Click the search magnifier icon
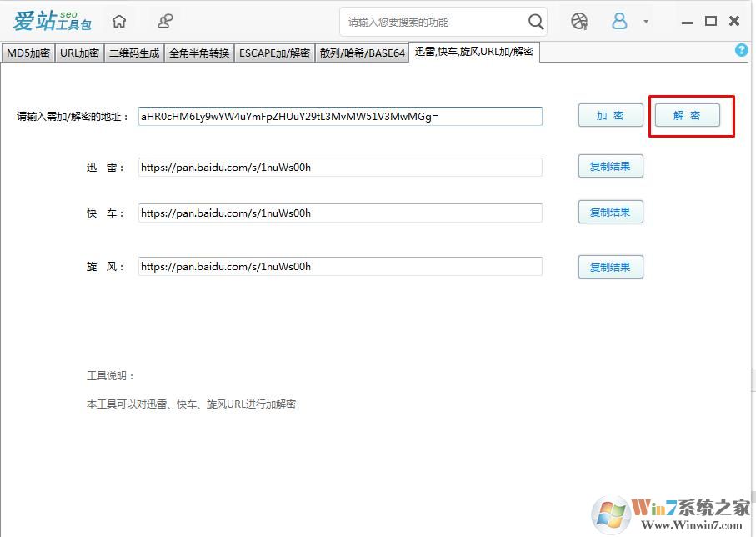This screenshot has width=756, height=537. tap(534, 21)
